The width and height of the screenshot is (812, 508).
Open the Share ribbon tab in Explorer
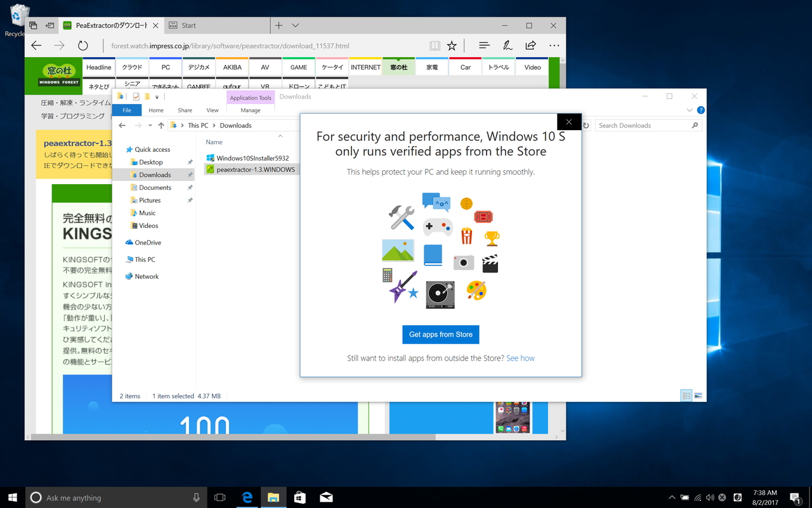pos(185,110)
